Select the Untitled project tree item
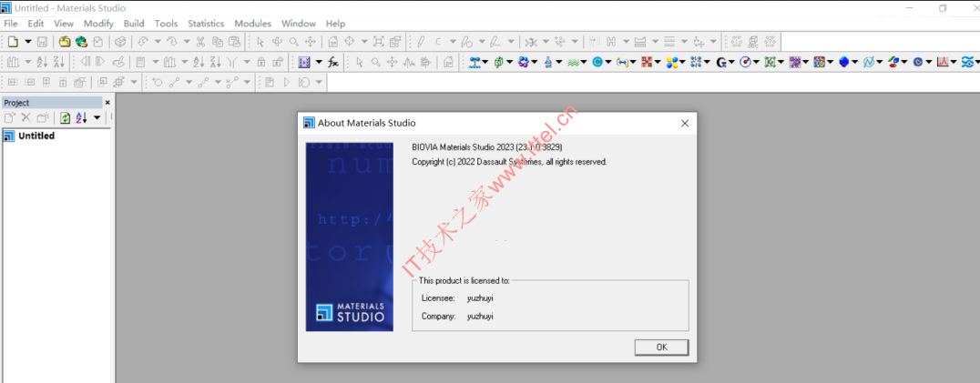The height and width of the screenshot is (383, 980). [x=36, y=136]
